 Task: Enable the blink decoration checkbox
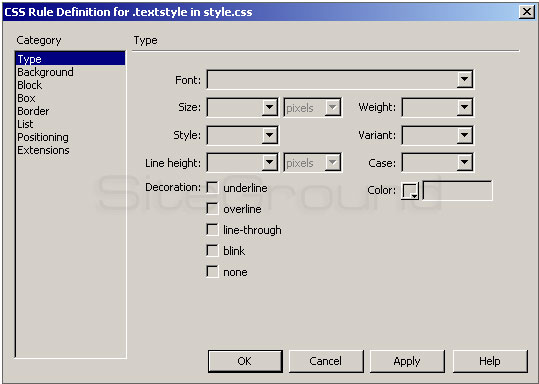[x=212, y=251]
